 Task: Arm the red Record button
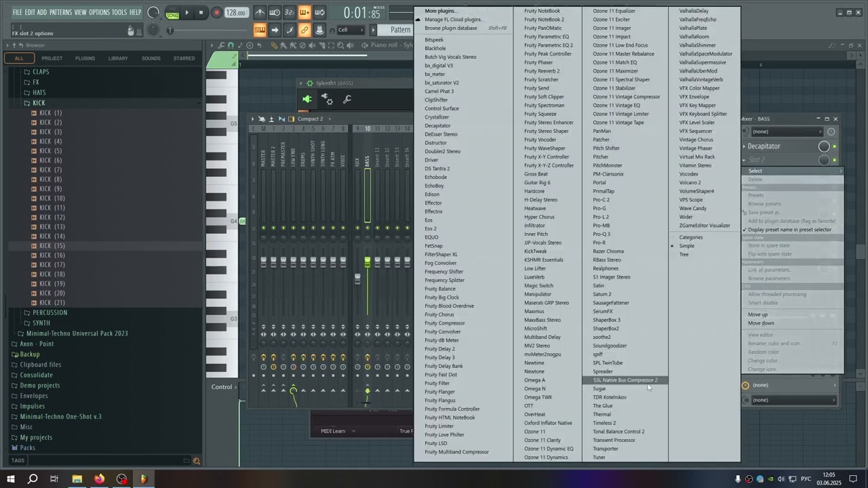tap(217, 12)
